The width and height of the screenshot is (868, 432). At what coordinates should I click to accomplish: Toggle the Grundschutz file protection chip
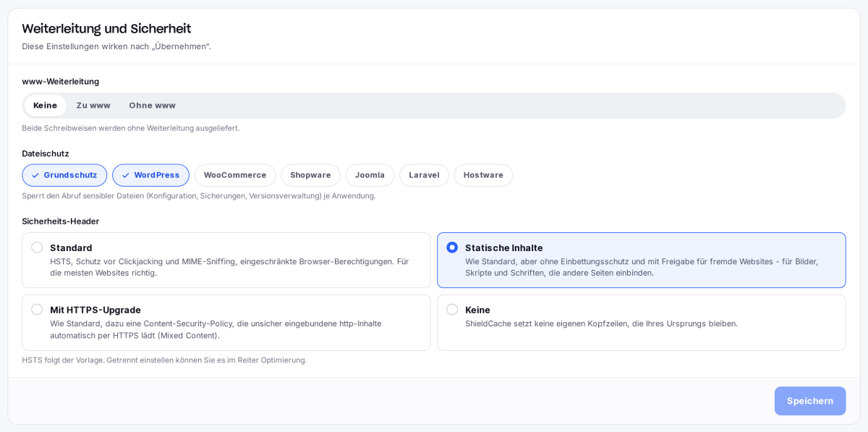coord(64,175)
